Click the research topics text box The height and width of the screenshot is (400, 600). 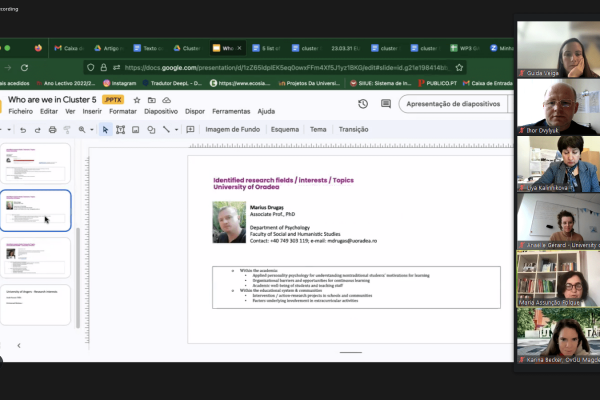tap(356, 287)
